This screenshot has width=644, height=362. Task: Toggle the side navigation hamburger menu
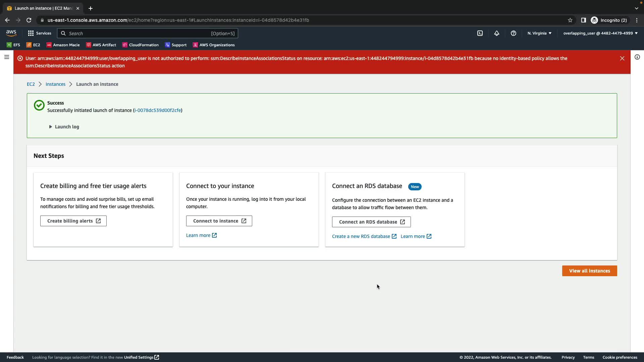coord(6,57)
